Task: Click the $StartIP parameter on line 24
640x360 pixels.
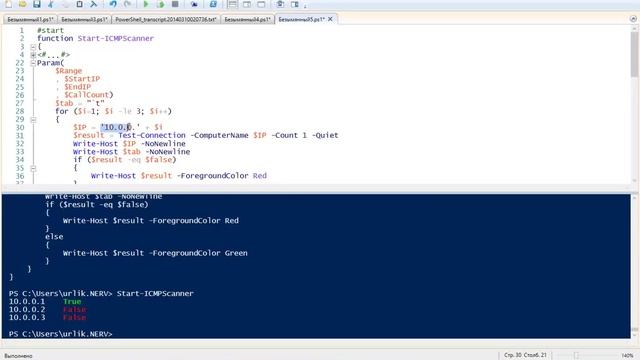Action: (x=82, y=79)
